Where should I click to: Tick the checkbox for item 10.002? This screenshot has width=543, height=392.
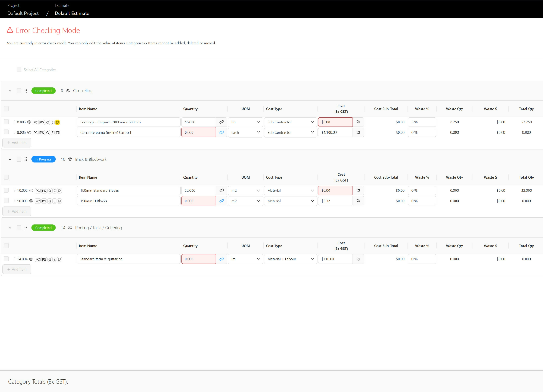coord(6,190)
